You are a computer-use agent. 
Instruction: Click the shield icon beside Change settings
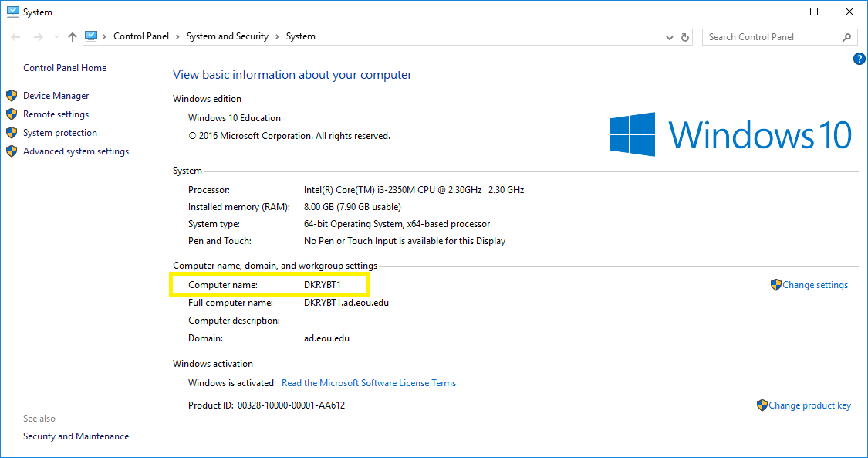pyautogui.click(x=775, y=284)
